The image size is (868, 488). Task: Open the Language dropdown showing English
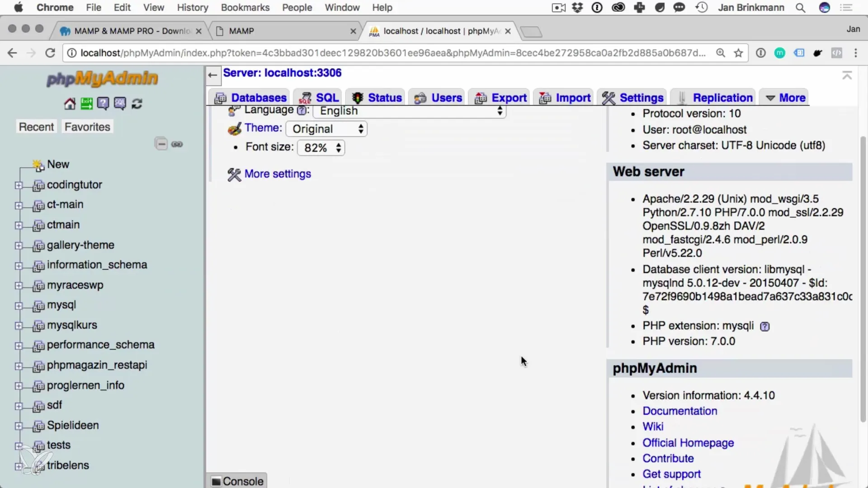pyautogui.click(x=410, y=111)
